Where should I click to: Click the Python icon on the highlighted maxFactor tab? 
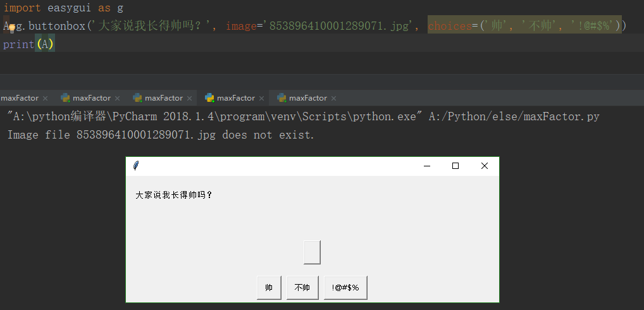[209, 97]
